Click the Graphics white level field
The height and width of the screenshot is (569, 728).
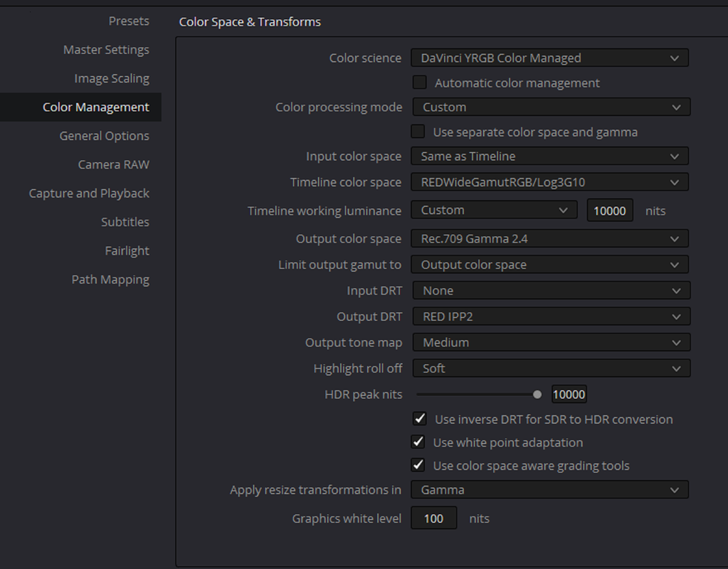(433, 519)
